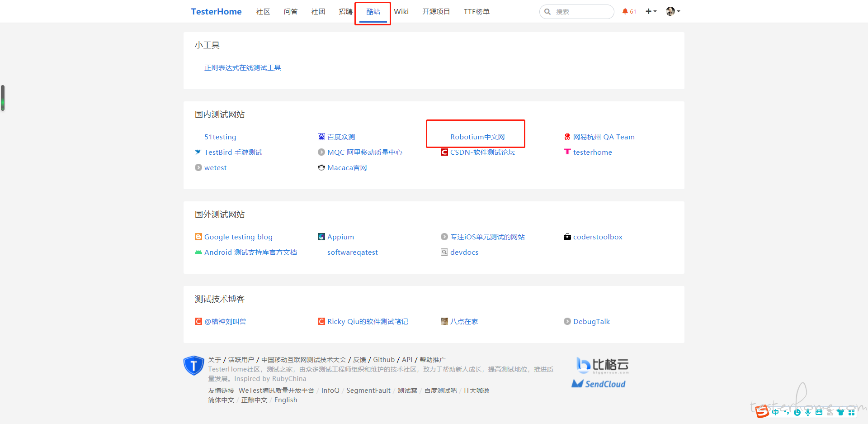Open the InfoQ friend link

coord(330,390)
